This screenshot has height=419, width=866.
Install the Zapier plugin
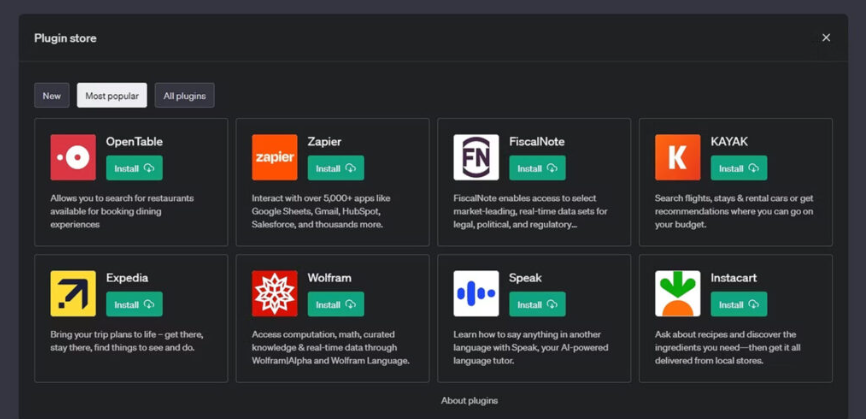point(336,168)
